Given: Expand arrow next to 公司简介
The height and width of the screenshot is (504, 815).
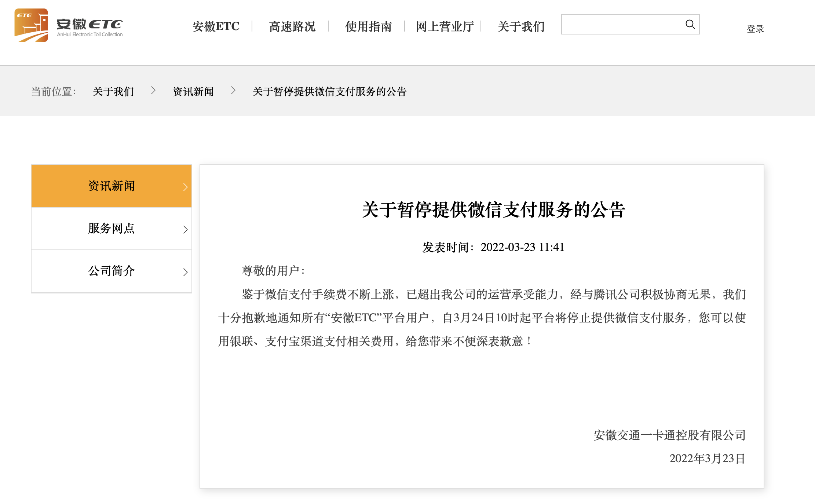Looking at the screenshot, I should pyautogui.click(x=186, y=272).
